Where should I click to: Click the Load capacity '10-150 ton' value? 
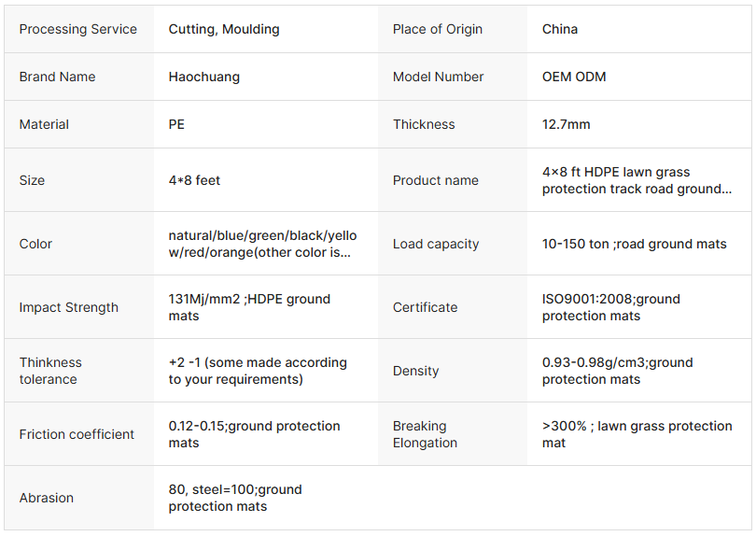[x=634, y=244]
